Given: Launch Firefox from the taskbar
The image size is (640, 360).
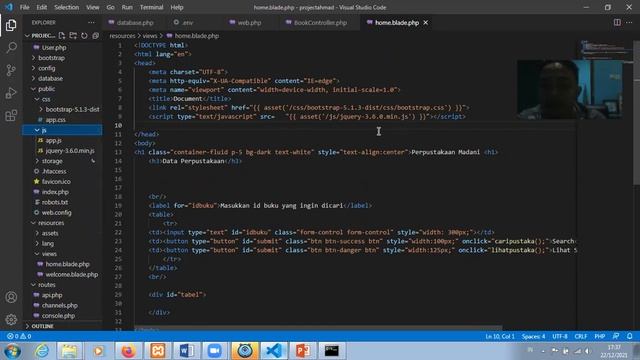Looking at the screenshot, I should [x=128, y=351].
